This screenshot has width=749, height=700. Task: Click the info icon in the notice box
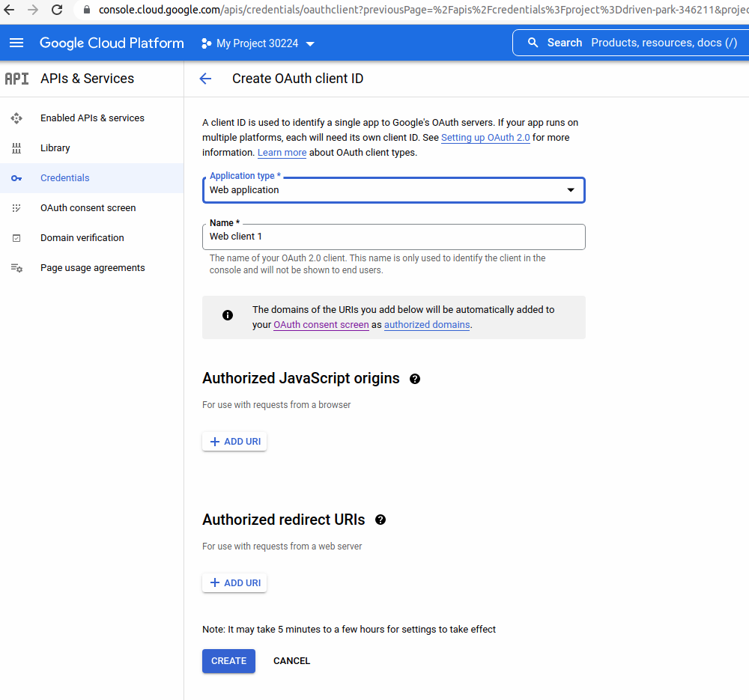(228, 315)
